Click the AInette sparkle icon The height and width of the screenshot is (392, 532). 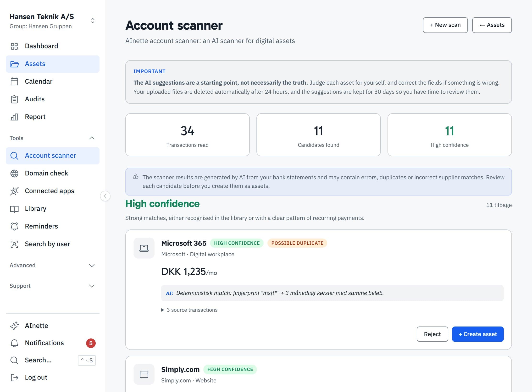pyautogui.click(x=14, y=326)
